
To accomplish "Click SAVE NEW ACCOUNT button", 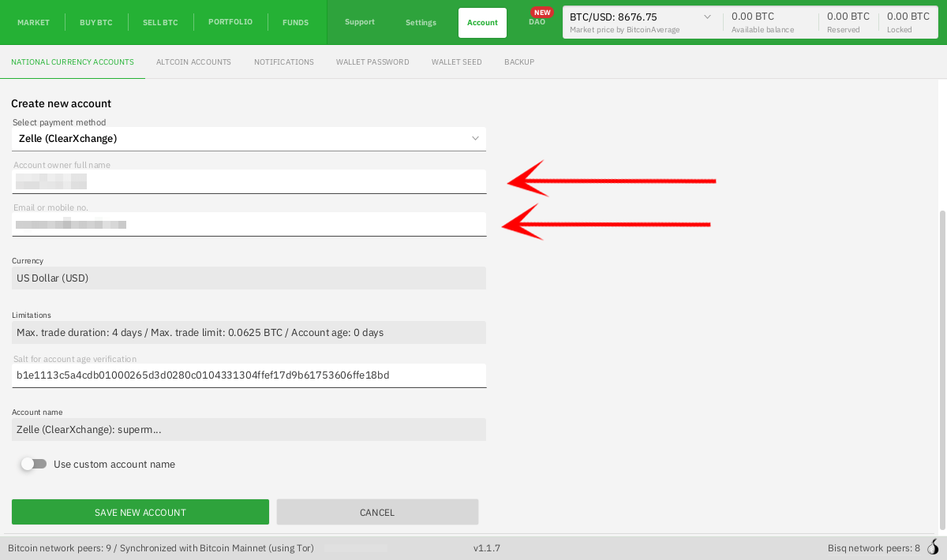I will 140,512.
